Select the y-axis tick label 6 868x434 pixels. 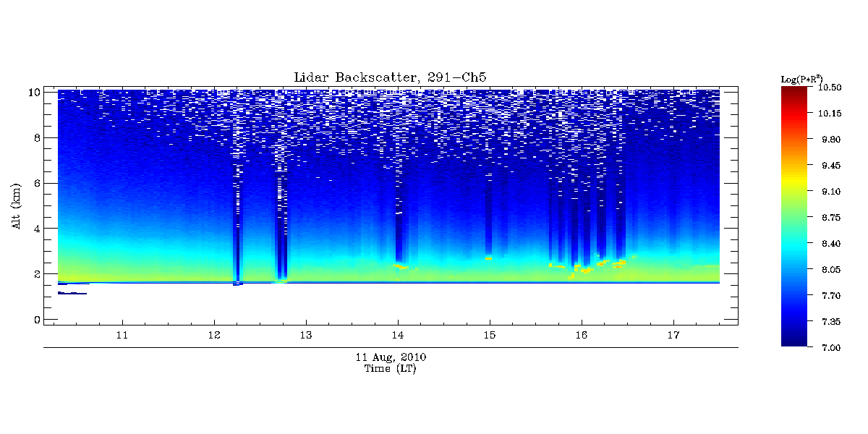(35, 183)
